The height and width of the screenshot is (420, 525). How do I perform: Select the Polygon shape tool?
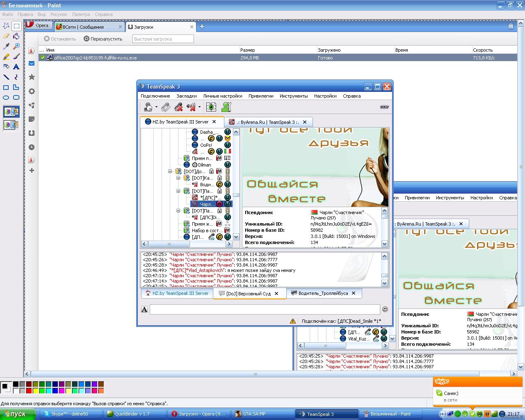coord(16,87)
